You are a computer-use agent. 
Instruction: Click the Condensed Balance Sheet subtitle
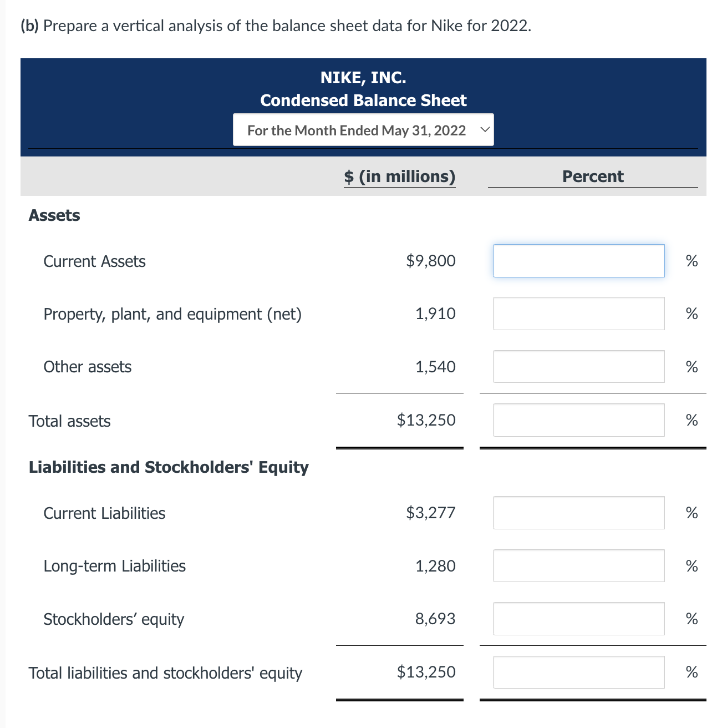click(x=363, y=100)
